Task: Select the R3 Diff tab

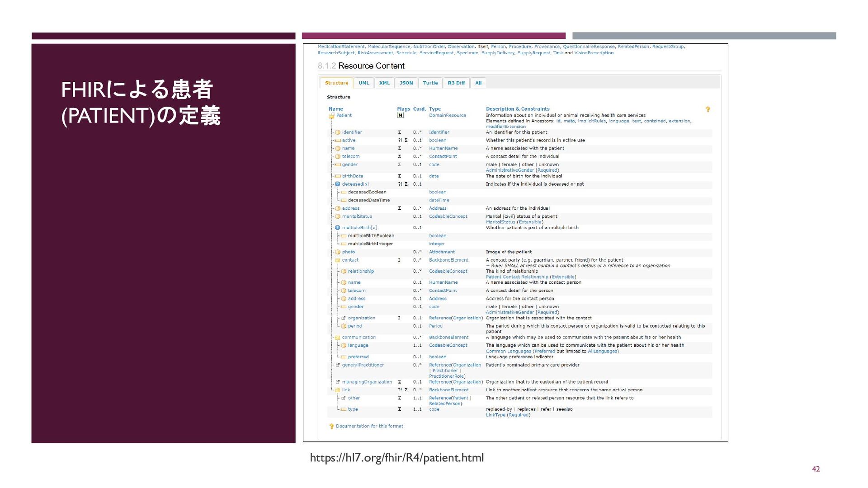Action: click(456, 83)
